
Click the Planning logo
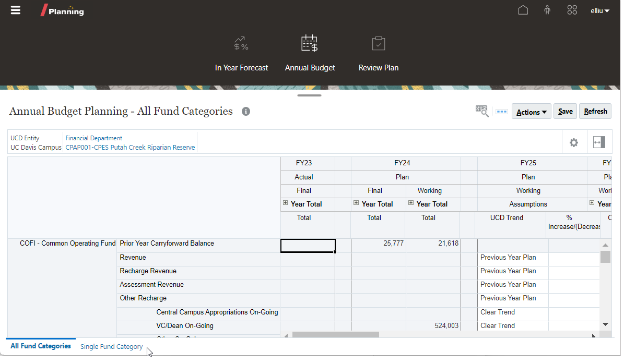click(62, 10)
